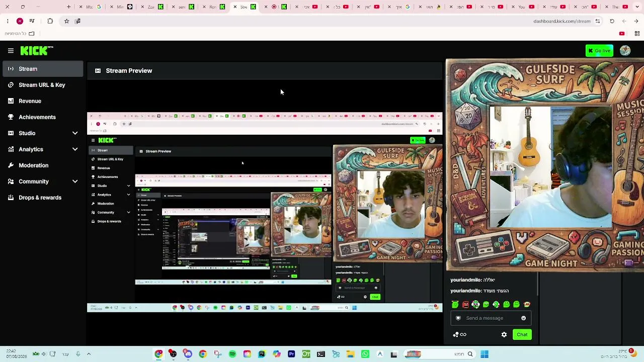Click the Revenue chart icon
This screenshot has height=362, width=644.
(x=11, y=101)
